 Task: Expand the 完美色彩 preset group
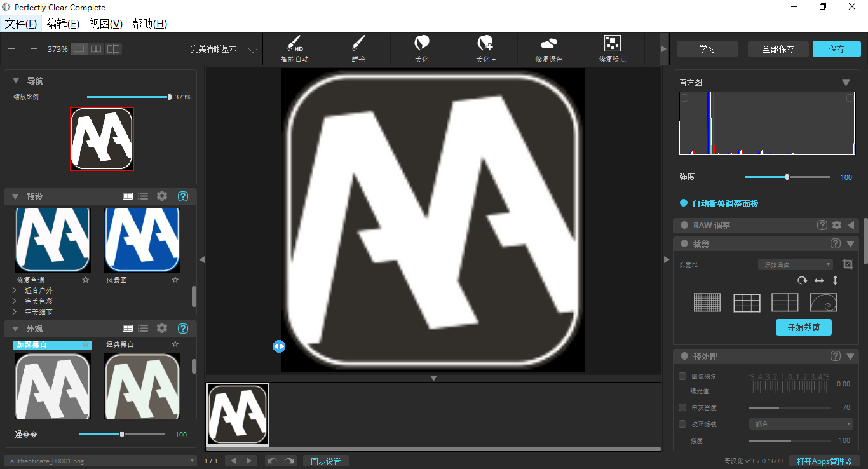(15, 301)
